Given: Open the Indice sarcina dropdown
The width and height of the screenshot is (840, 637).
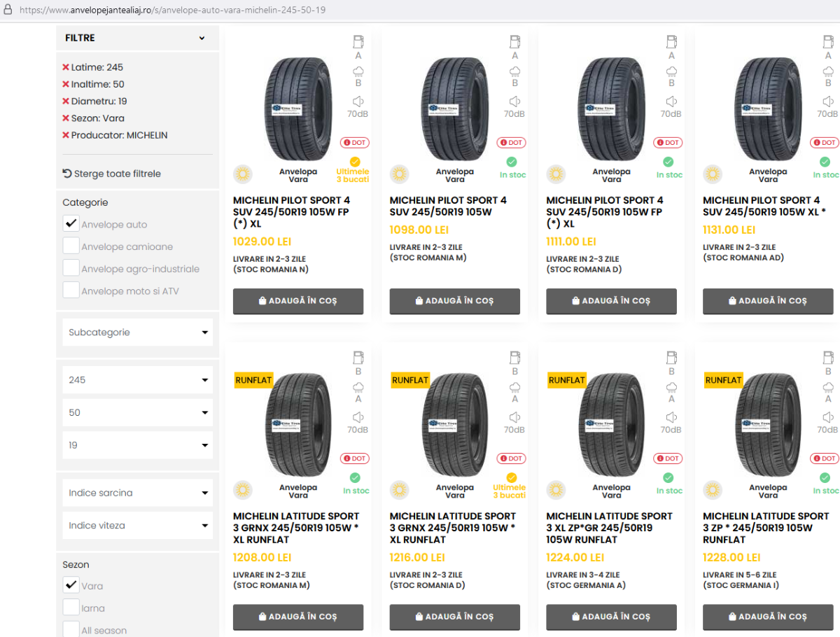Looking at the screenshot, I should [x=137, y=493].
